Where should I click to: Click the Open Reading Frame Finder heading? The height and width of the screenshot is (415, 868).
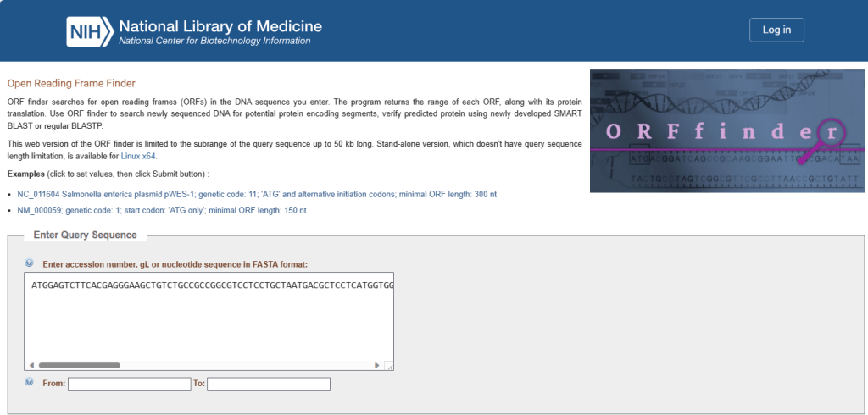[71, 83]
